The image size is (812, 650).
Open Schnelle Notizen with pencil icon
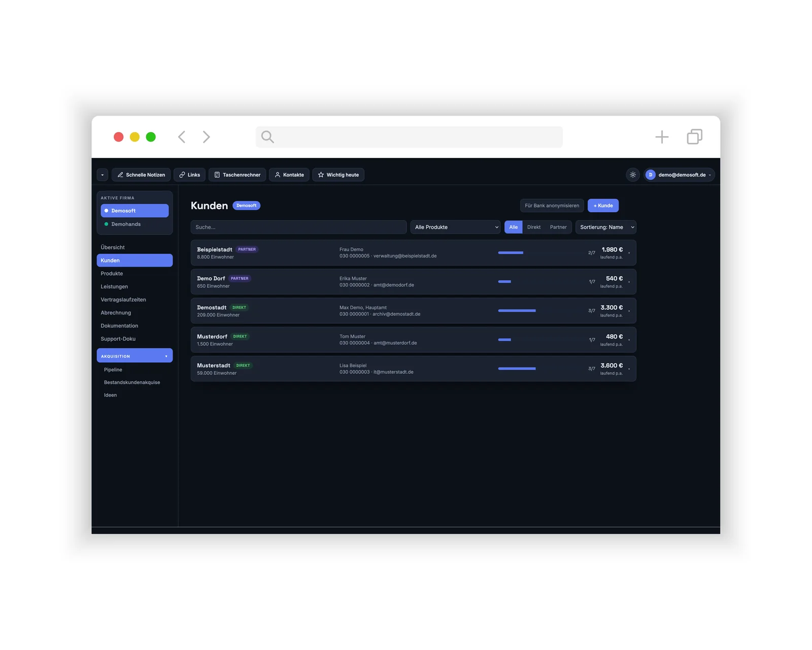(x=141, y=175)
